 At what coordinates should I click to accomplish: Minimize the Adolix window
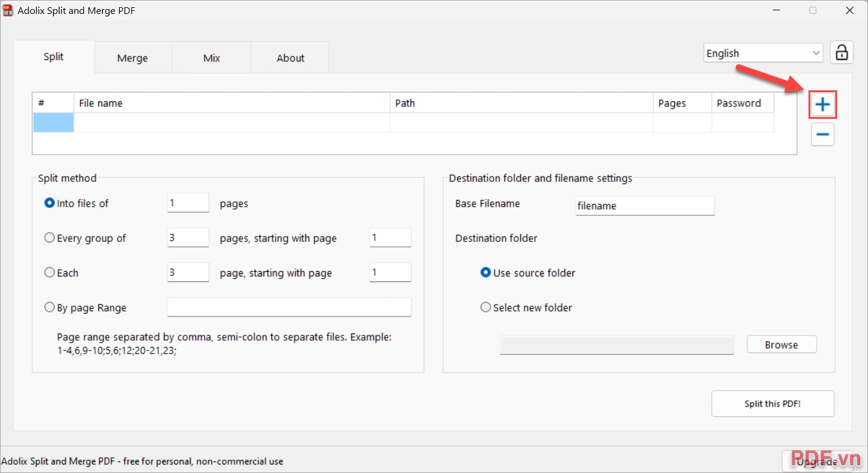click(x=776, y=10)
